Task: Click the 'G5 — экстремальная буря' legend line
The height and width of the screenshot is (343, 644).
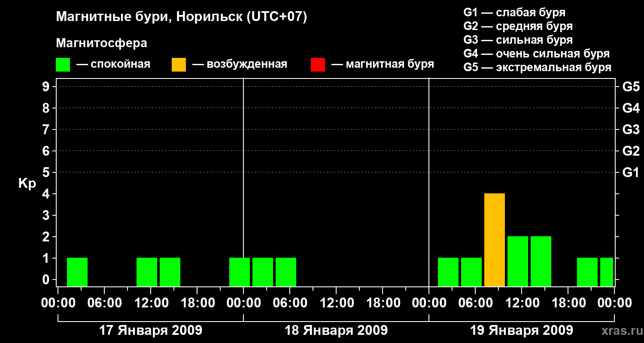Action: coord(537,67)
